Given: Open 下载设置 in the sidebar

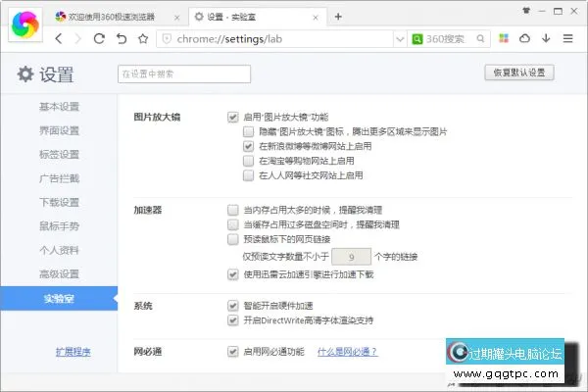Looking at the screenshot, I should point(59,203).
